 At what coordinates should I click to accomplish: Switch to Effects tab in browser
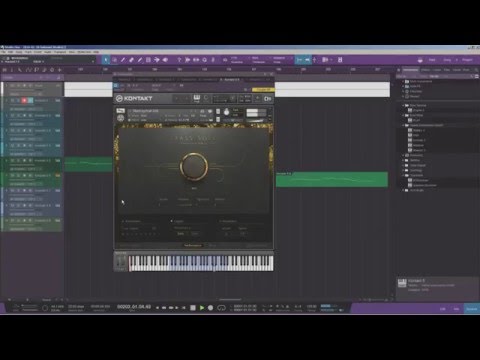click(x=425, y=70)
